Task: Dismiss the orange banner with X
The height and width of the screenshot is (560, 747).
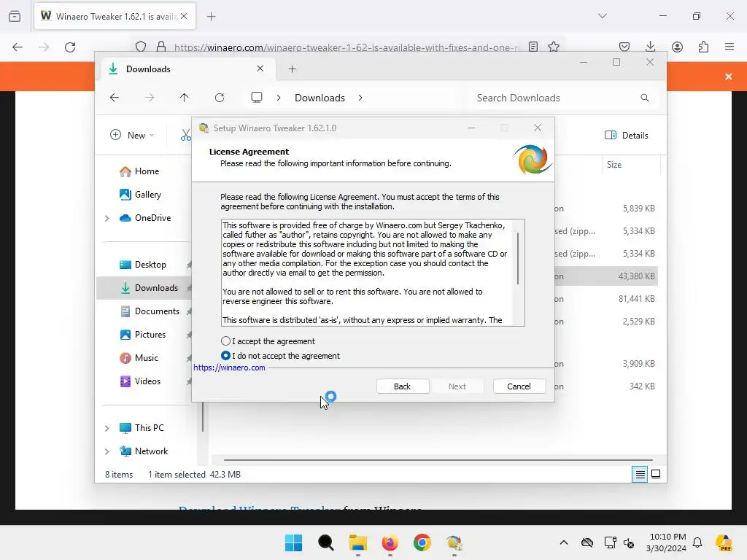Action: (729, 77)
